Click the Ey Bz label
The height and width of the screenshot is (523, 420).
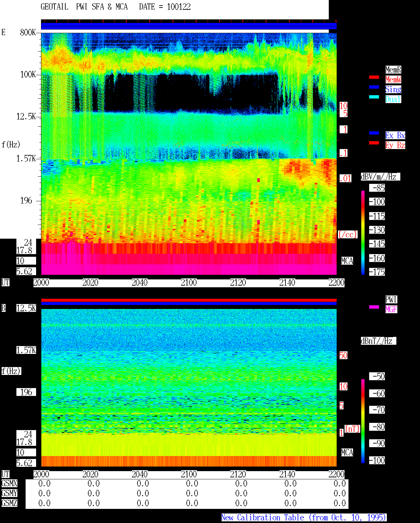pyautogui.click(x=395, y=145)
